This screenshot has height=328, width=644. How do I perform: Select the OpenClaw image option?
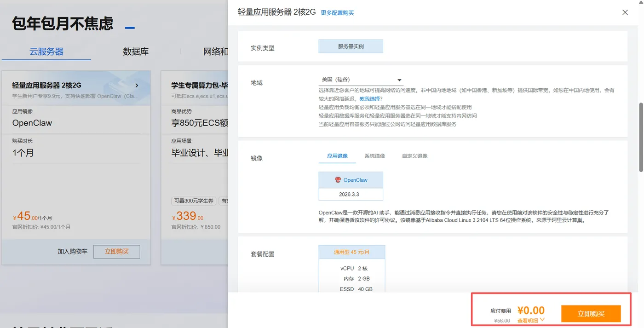coord(351,180)
